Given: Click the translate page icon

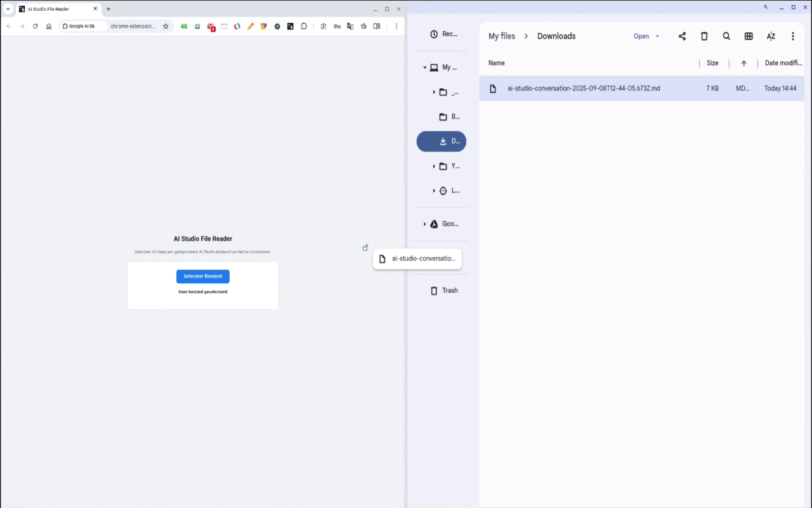Looking at the screenshot, I should click(350, 26).
